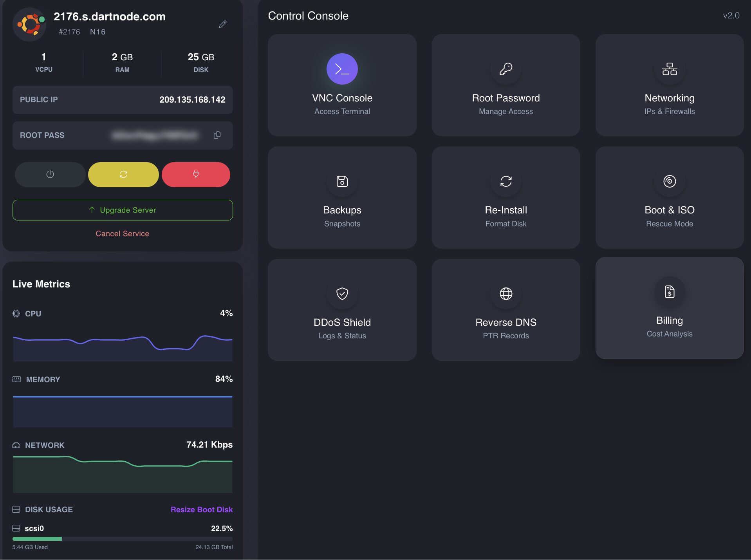Click the public IP address 209.135.168.142
Viewport: 751px width, 560px height.
(192, 100)
